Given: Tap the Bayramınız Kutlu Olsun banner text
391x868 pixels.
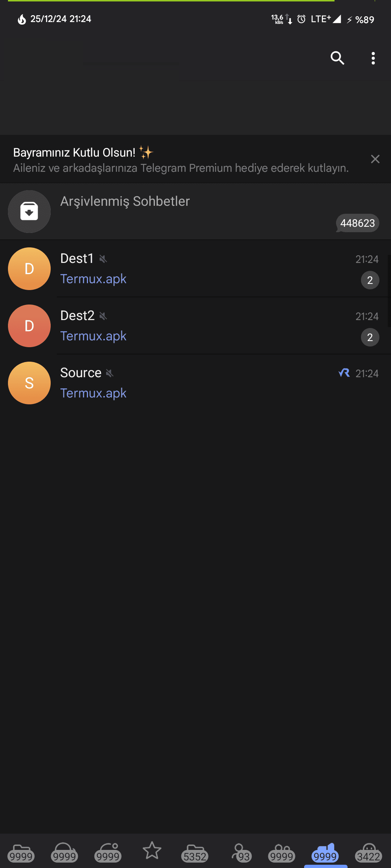Looking at the screenshot, I should [74, 153].
